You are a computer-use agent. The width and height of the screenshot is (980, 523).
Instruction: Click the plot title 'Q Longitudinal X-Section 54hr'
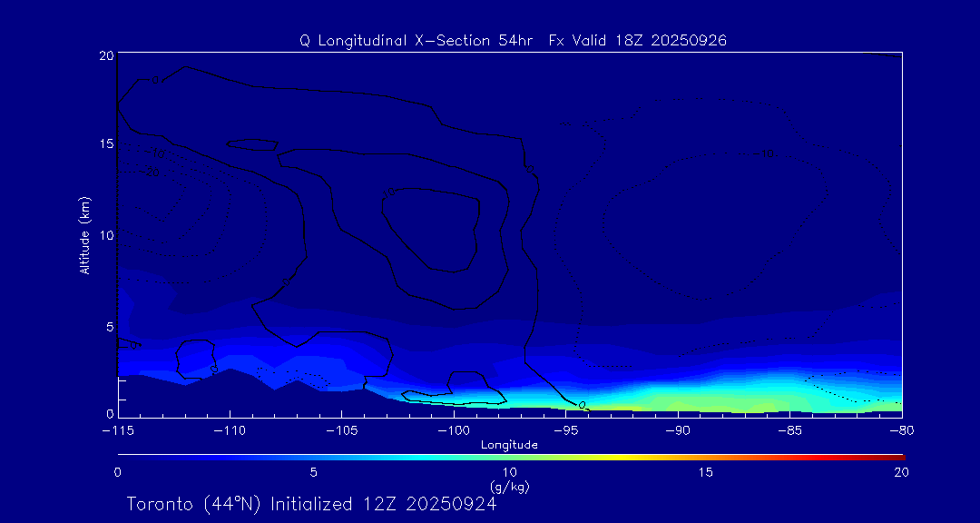(x=419, y=41)
